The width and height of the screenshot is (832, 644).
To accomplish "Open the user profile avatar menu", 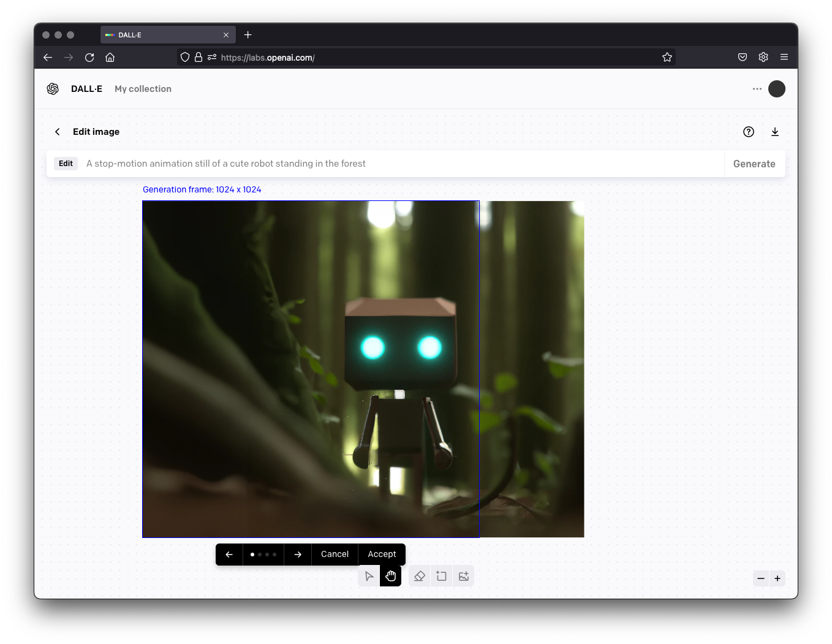I will click(x=777, y=89).
